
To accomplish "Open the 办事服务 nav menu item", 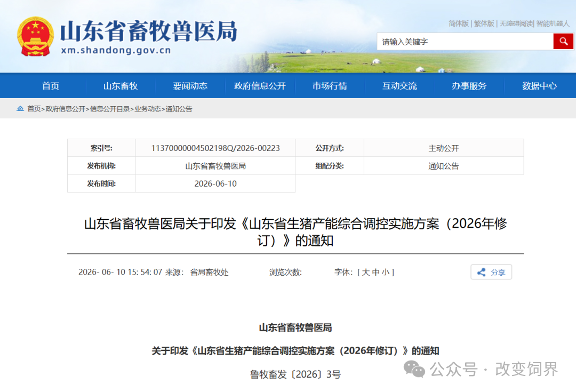I will tap(469, 86).
